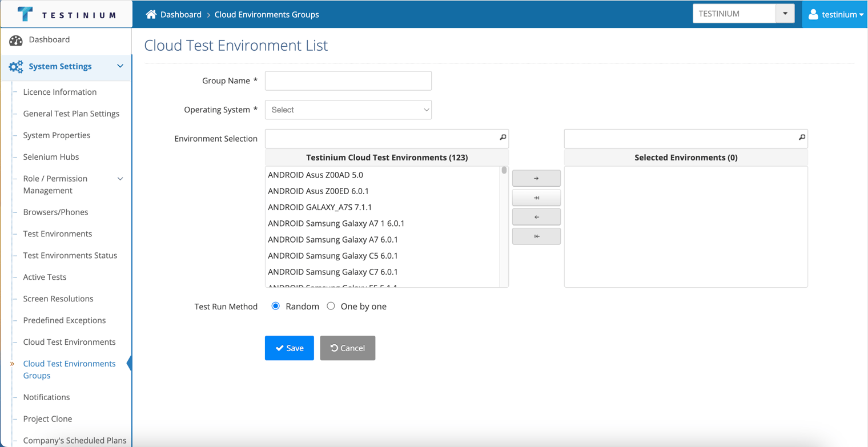Open the testinium user menu
This screenshot has height=447, width=868.
(x=835, y=14)
